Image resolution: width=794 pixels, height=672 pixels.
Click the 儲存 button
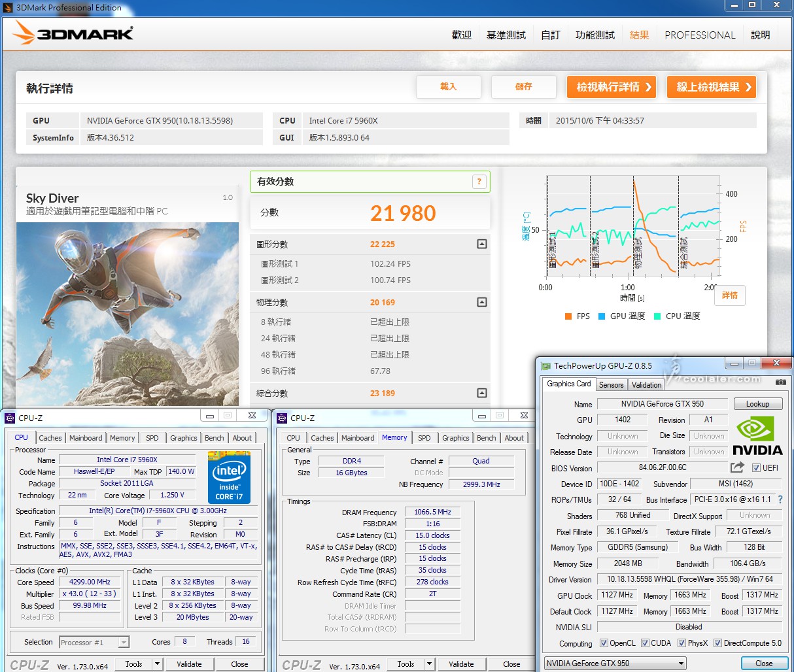pyautogui.click(x=524, y=86)
